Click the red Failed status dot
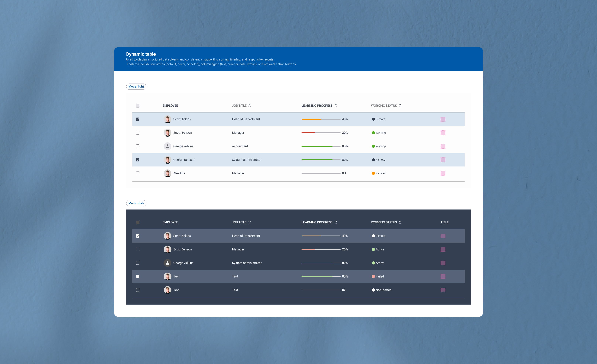The width and height of the screenshot is (597, 364). click(373, 277)
